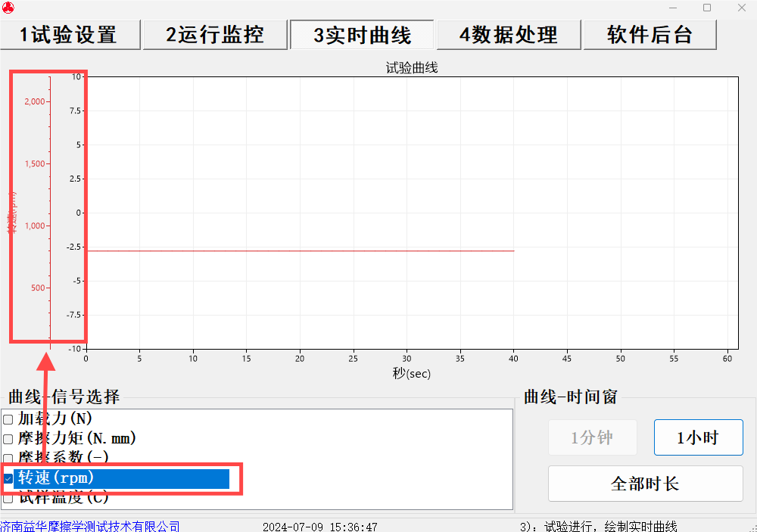Enable the 加载力(N) signal checkbox
Viewport: 757px width, 532px height.
8,419
